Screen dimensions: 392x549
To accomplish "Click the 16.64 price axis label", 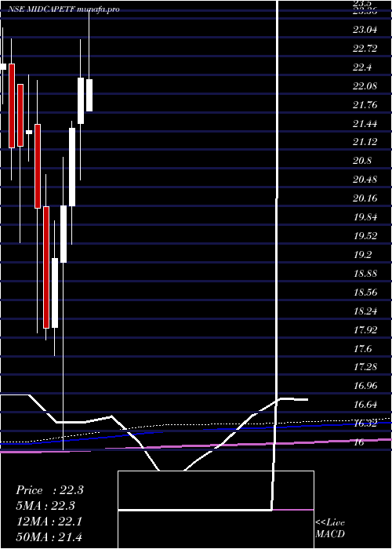I will point(365,405).
